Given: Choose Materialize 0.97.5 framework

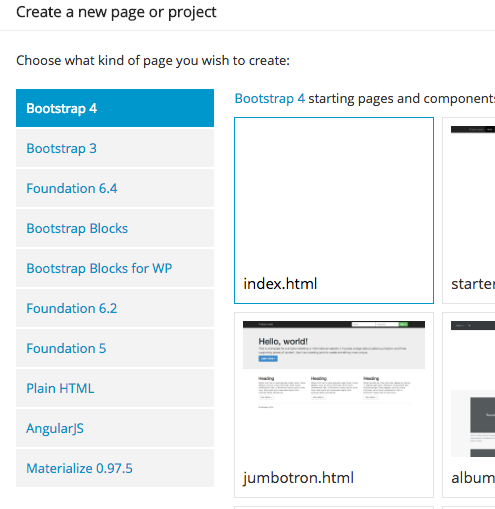Looking at the screenshot, I should point(115,468).
